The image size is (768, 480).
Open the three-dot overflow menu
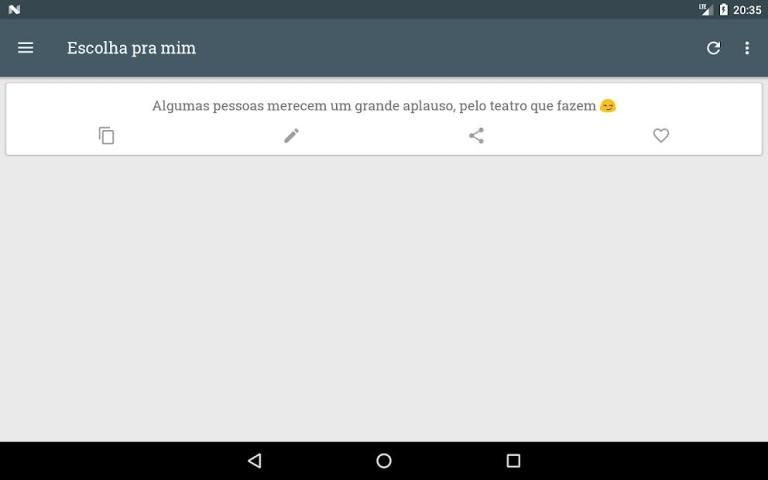[746, 48]
